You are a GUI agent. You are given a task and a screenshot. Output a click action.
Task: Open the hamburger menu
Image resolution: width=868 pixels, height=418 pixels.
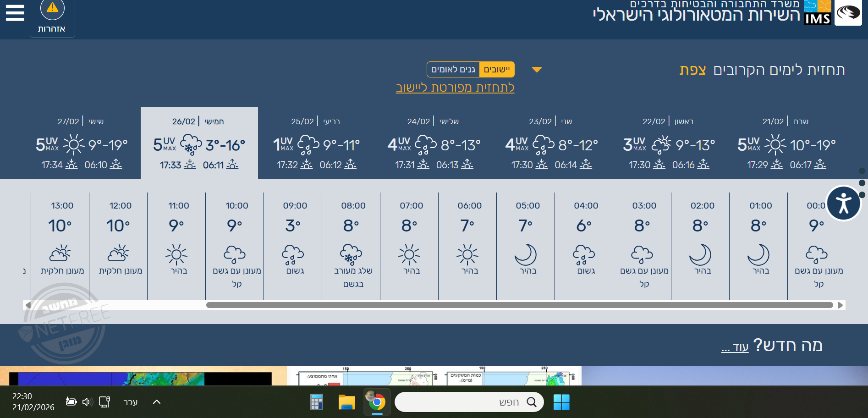click(x=15, y=13)
